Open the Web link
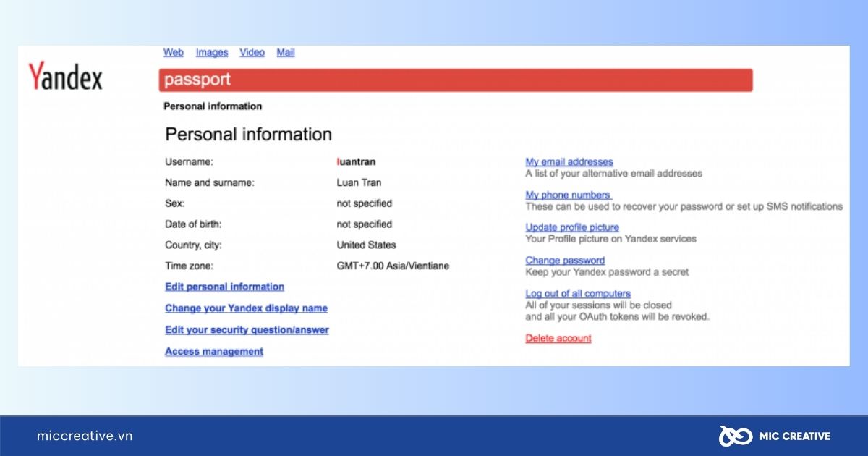 pyautogui.click(x=174, y=53)
